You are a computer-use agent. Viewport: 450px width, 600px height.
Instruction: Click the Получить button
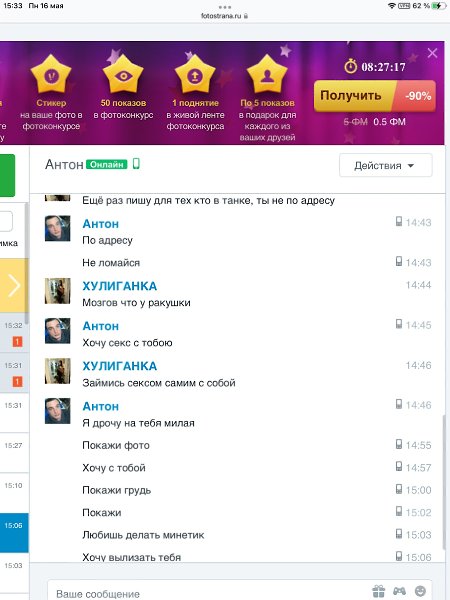coord(375,96)
